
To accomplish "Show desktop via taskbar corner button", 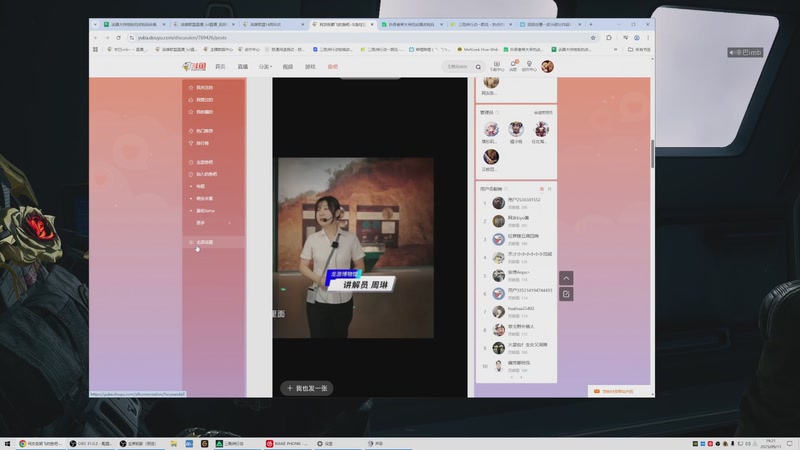I will point(798,444).
